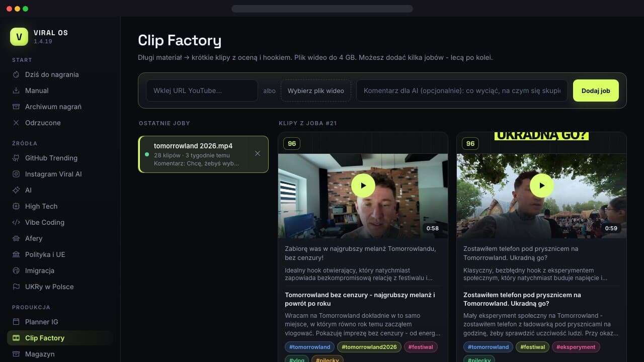Click the pink #eksperyment tag
Image resolution: width=644 pixels, height=362 pixels.
click(x=576, y=347)
